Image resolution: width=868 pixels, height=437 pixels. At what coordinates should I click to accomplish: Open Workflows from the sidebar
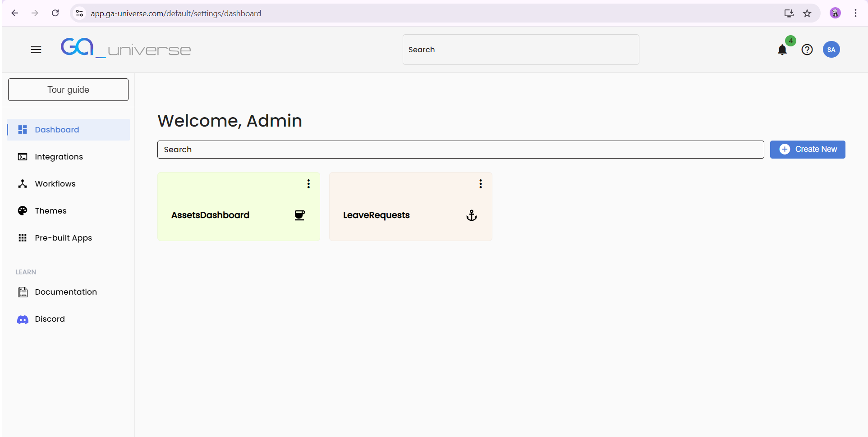[69, 184]
